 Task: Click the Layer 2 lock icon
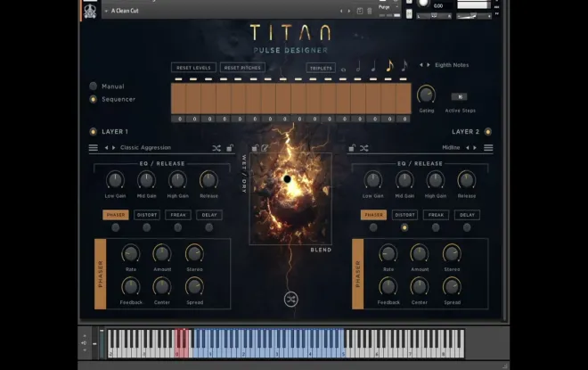pyautogui.click(x=352, y=148)
